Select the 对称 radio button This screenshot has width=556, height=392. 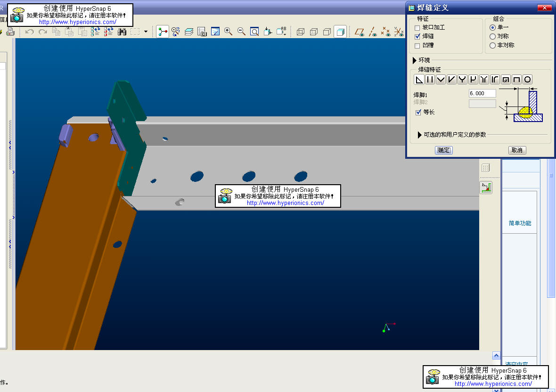click(492, 36)
